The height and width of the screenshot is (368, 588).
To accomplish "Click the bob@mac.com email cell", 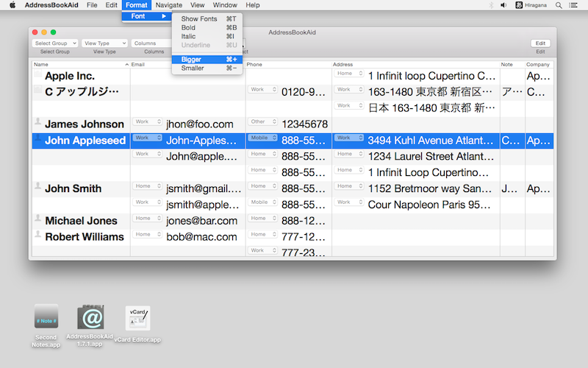I will coord(201,237).
